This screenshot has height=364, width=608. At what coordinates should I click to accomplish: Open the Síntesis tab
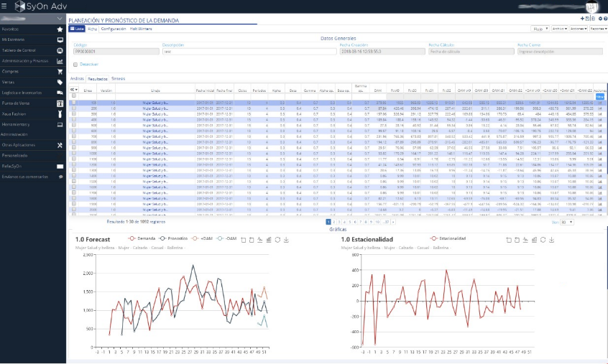tap(118, 78)
